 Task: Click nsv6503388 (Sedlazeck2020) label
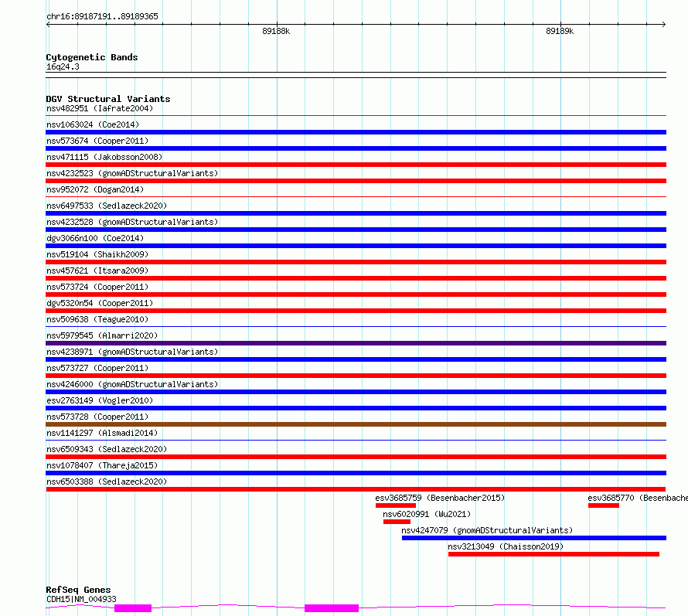[107, 482]
